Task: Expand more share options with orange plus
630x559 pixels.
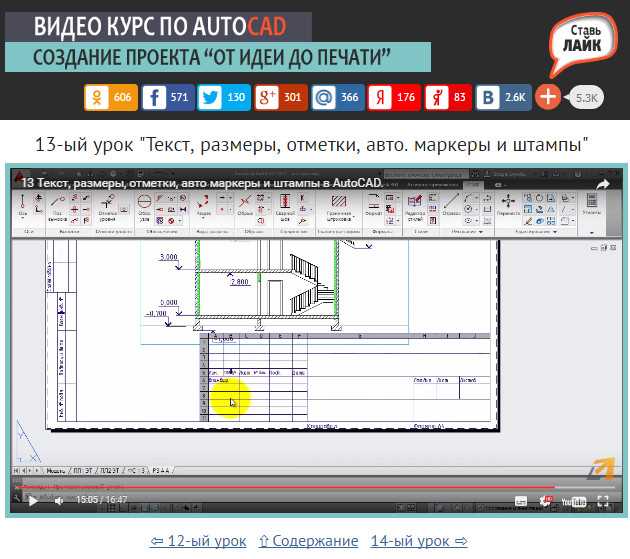Action: point(548,97)
